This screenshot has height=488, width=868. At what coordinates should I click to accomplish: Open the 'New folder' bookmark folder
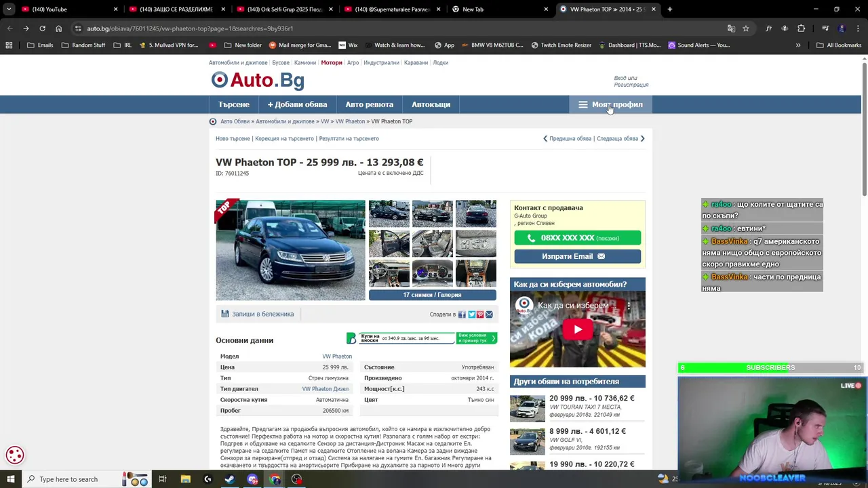coord(242,45)
